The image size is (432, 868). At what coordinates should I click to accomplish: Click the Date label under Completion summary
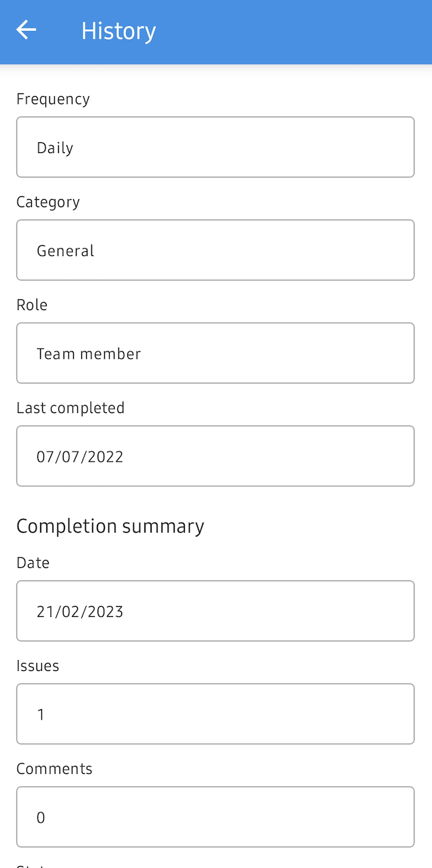click(33, 563)
